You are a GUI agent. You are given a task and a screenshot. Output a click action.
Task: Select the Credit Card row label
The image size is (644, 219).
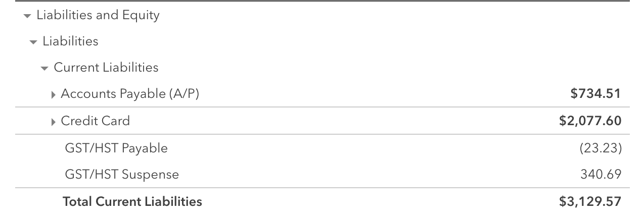tap(95, 121)
